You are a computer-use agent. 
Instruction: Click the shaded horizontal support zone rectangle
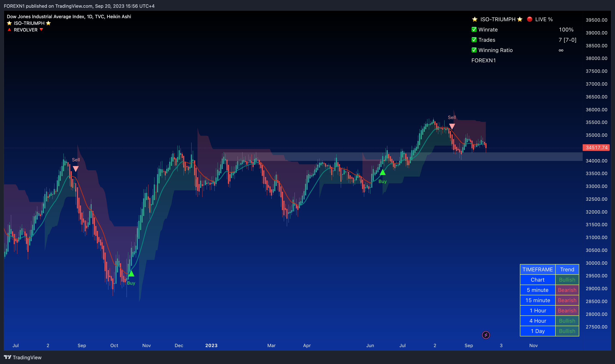click(x=403, y=157)
